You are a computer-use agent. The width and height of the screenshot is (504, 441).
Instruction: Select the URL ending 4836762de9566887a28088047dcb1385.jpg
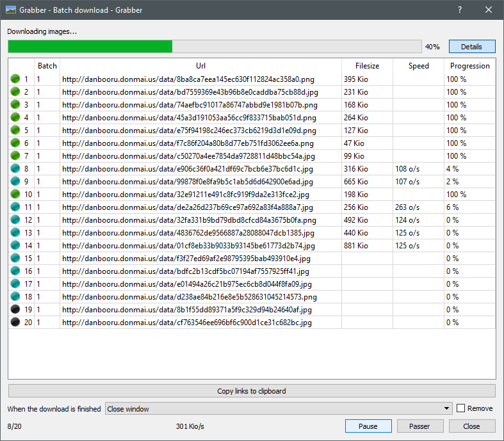pos(188,233)
